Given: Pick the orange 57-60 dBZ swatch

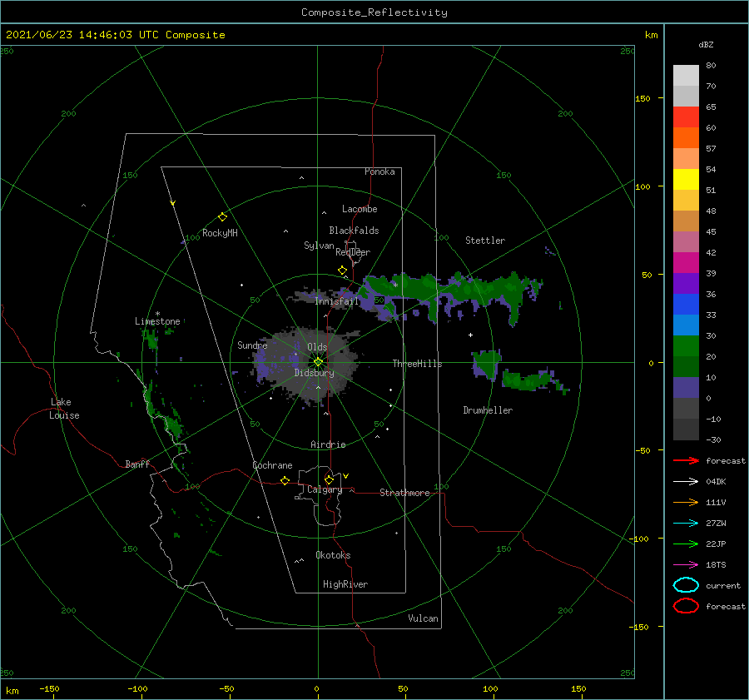Looking at the screenshot, I should point(686,138).
